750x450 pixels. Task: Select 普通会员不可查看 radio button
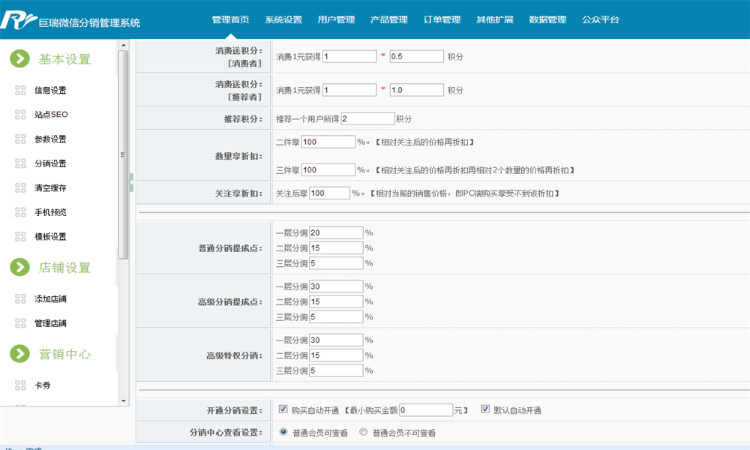(x=364, y=432)
